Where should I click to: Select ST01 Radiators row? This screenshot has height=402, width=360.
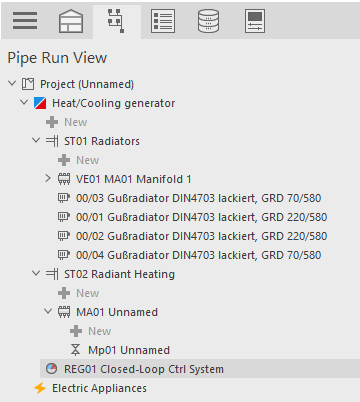pyautogui.click(x=102, y=141)
